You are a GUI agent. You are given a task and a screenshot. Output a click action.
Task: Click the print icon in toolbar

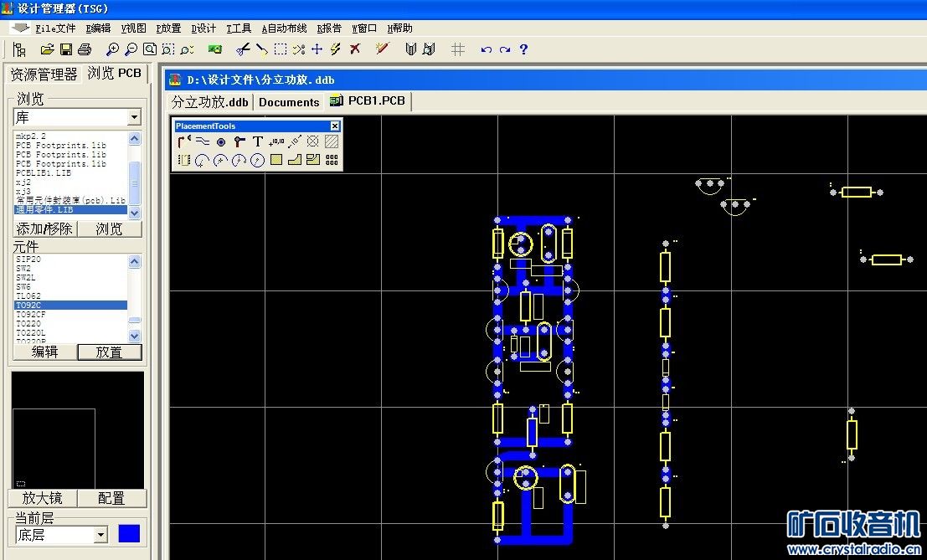pos(84,49)
